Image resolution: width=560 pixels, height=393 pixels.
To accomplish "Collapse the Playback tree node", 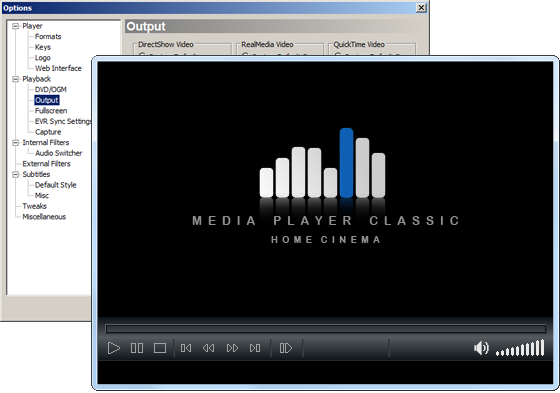I will [x=15, y=79].
